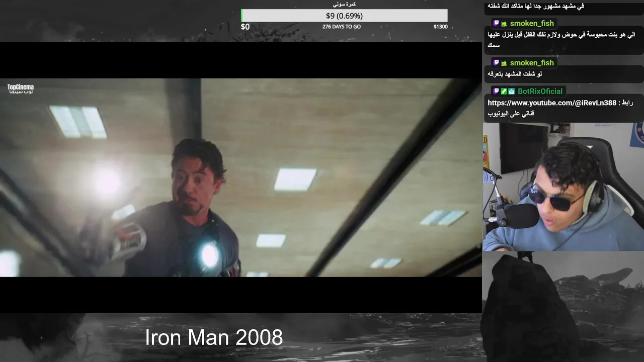Click the smoken_fish username above the message starting 'الي هو بنت'
The height and width of the screenshot is (362, 644).
532,24
